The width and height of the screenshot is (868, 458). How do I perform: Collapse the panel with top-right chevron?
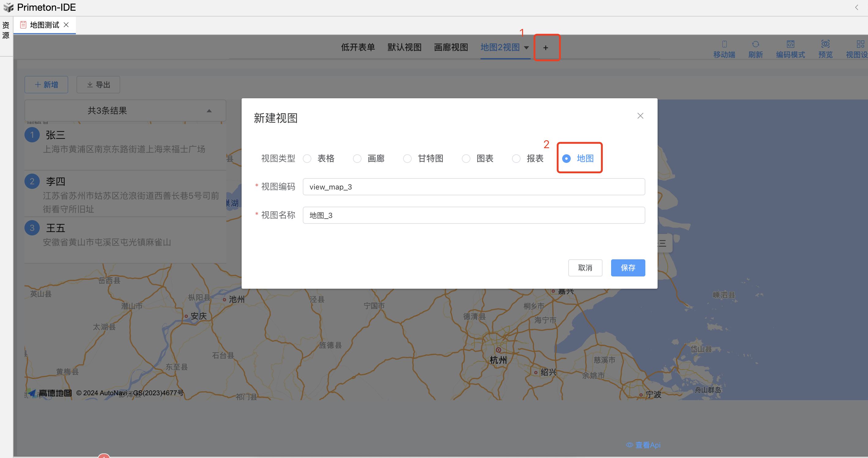pos(856,7)
